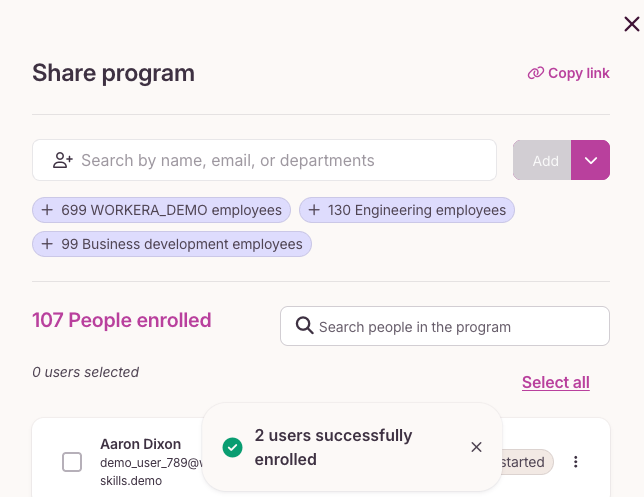
Task: Click the disabled Add button
Action: tap(542, 160)
